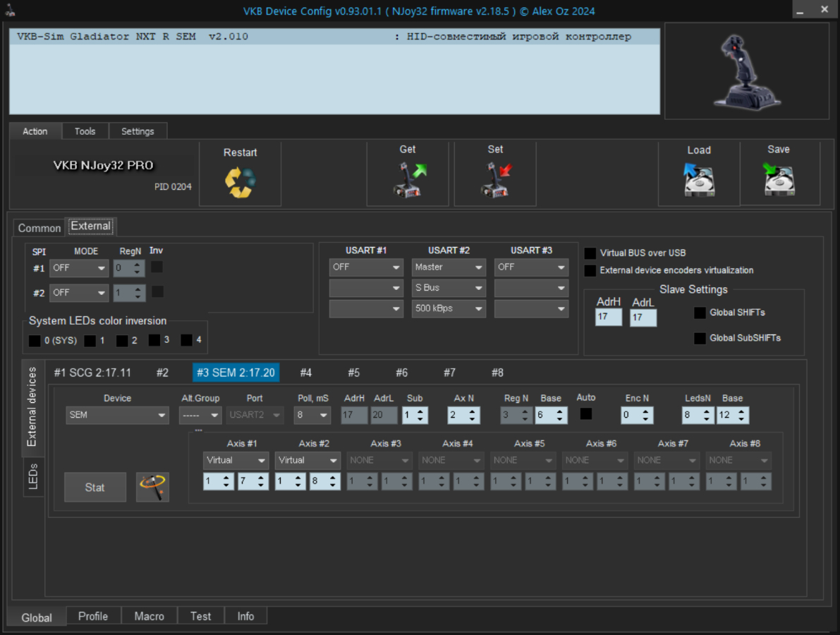Select #3 SEM 2:17.20 device tab

coord(236,373)
